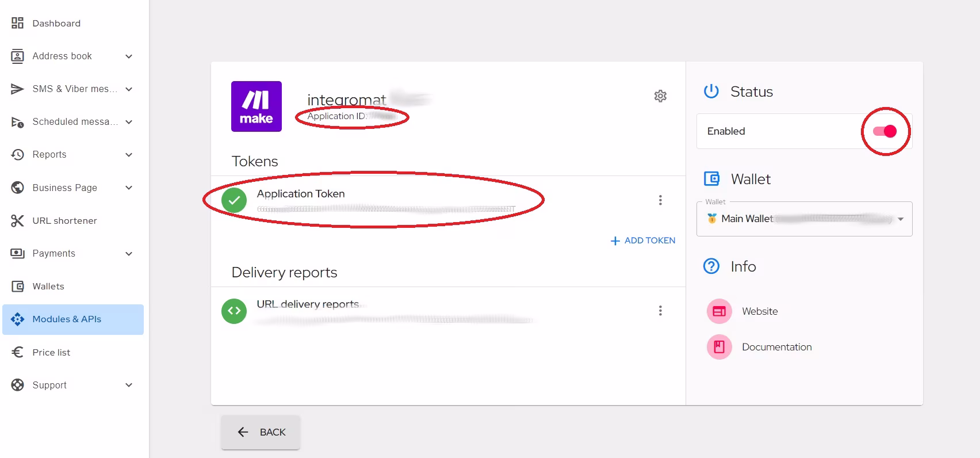Open integromat application settings gear
Image resolution: width=980 pixels, height=458 pixels.
coord(660,96)
